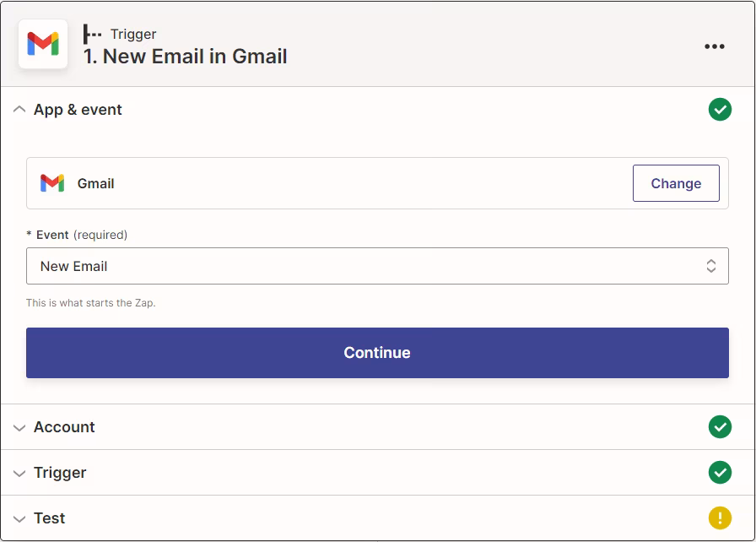Viewport: 756px width, 542px height.
Task: Click the Trigger label above the title
Action: [133, 35]
